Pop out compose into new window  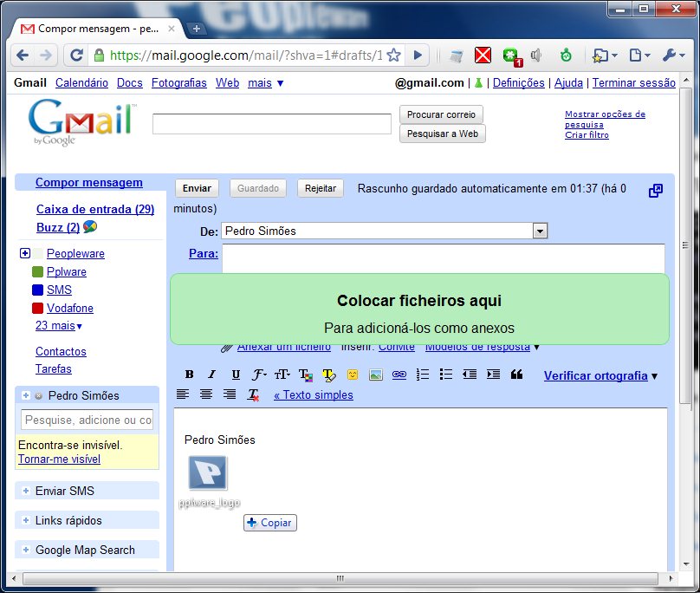pos(655,191)
